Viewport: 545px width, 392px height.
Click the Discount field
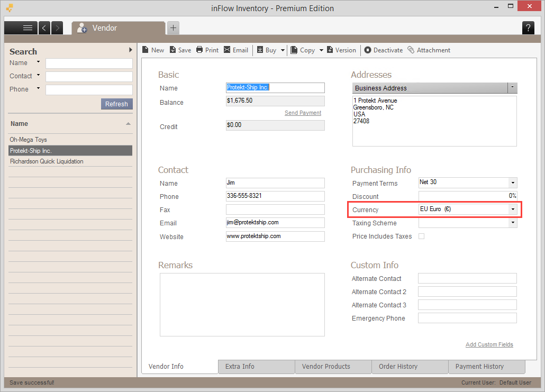[x=468, y=196]
